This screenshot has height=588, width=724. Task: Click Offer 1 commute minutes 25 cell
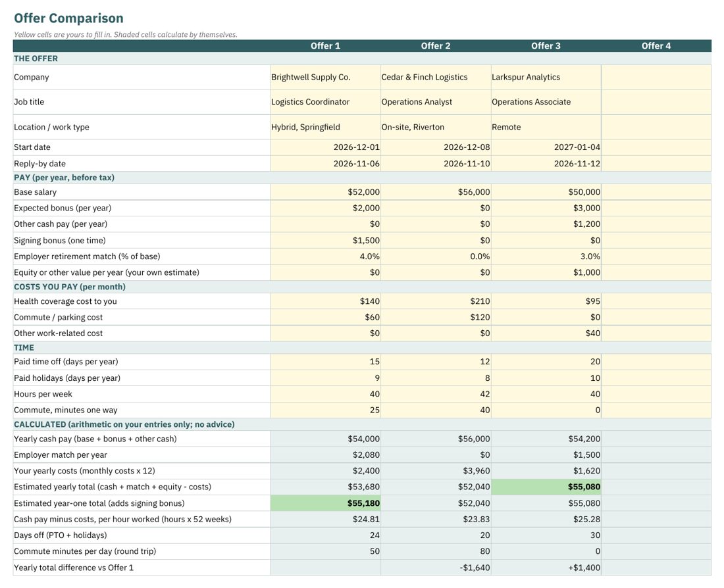click(x=326, y=410)
